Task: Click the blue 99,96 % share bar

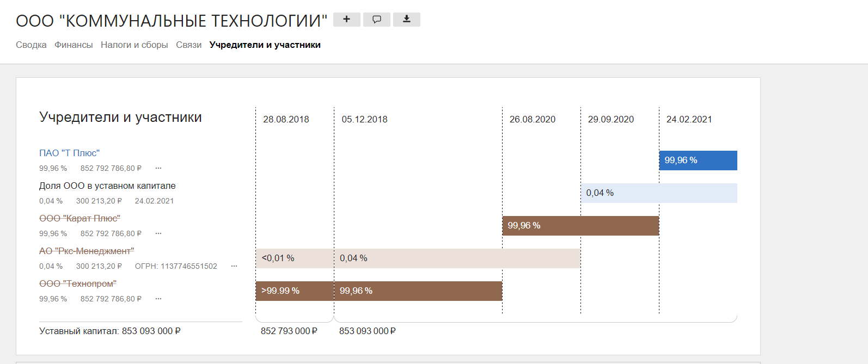Action: (698, 161)
